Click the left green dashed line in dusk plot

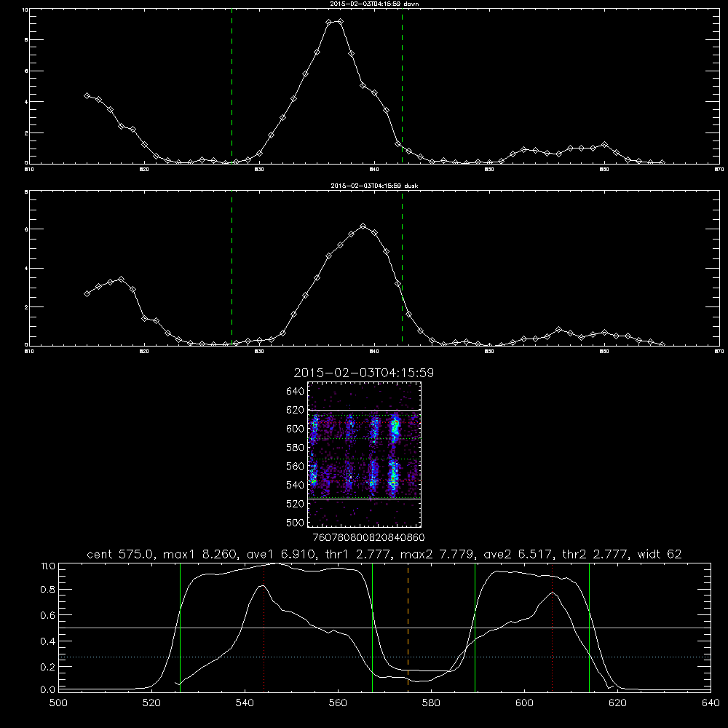[232, 267]
